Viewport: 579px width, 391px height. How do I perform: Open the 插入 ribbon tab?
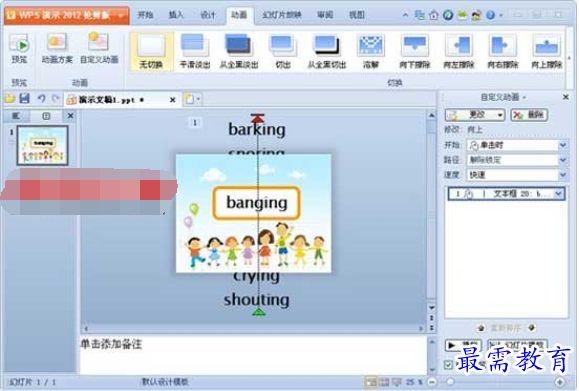pyautogui.click(x=176, y=15)
